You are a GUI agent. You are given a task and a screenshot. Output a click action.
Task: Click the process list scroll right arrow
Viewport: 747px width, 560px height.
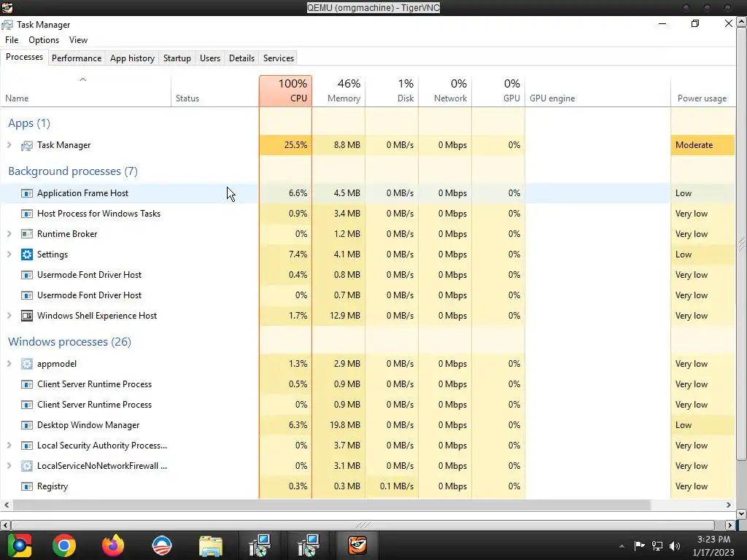click(729, 505)
